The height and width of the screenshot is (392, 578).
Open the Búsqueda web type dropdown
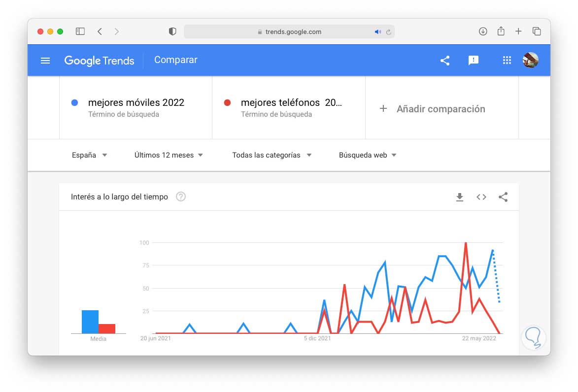point(368,155)
